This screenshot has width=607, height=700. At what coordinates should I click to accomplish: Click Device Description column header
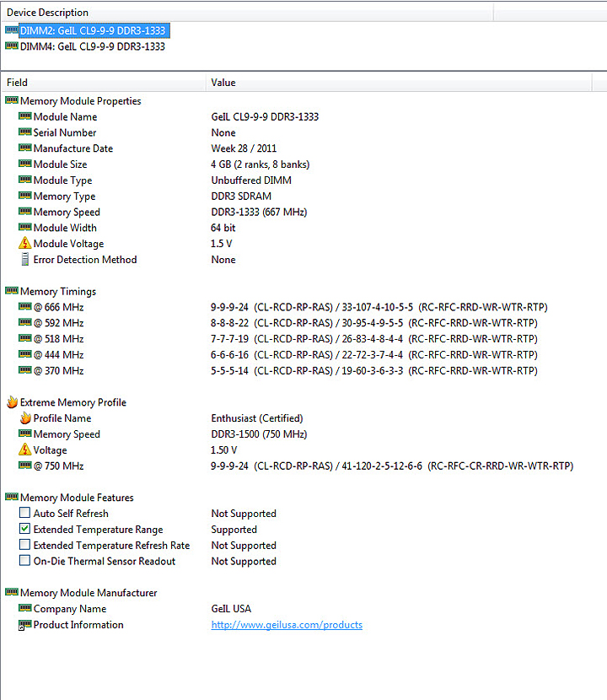click(247, 13)
